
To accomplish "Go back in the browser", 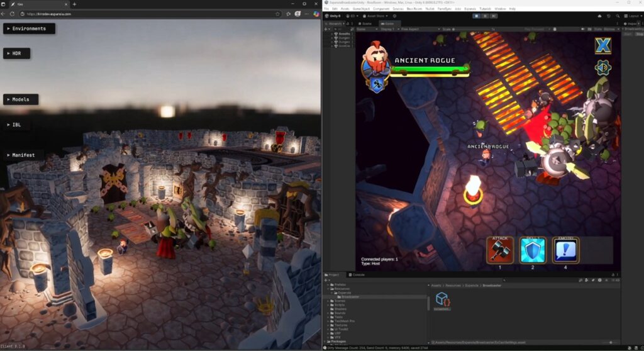I will (x=3, y=14).
